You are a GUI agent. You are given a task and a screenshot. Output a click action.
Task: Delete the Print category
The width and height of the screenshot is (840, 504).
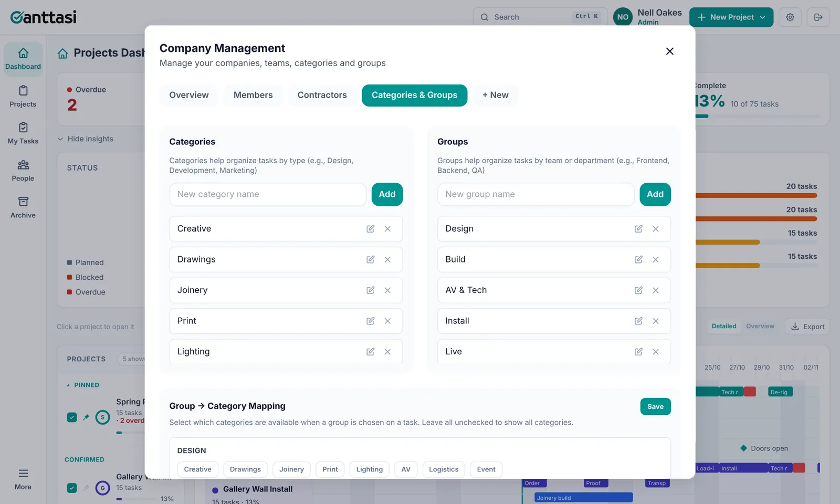(387, 321)
